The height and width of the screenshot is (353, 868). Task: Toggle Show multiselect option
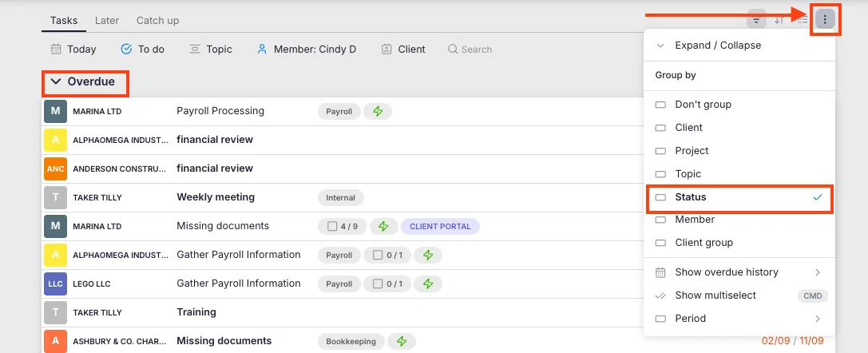715,295
